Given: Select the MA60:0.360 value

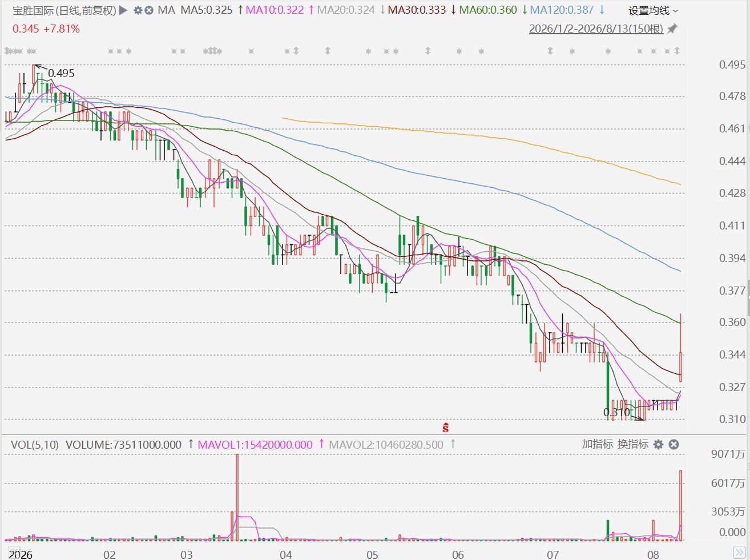Looking at the screenshot, I should pos(488,10).
